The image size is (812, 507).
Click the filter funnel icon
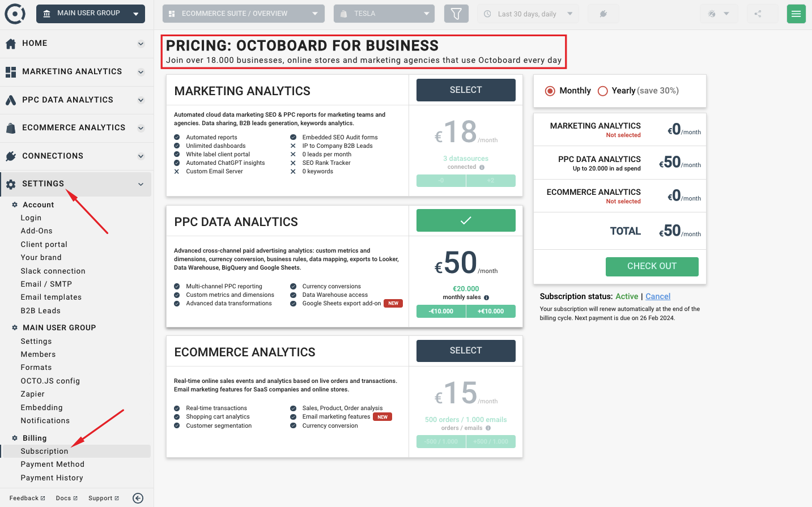456,14
